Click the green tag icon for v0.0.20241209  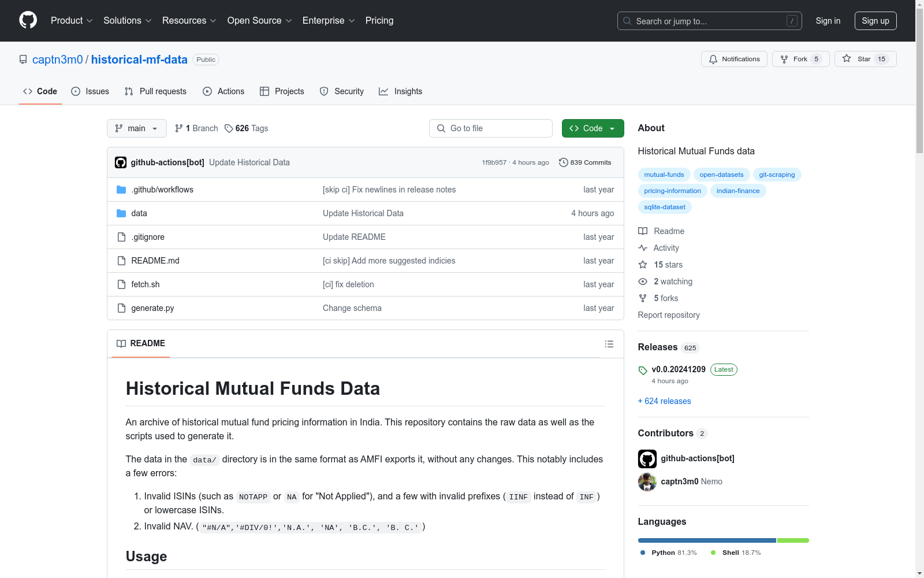tap(643, 370)
